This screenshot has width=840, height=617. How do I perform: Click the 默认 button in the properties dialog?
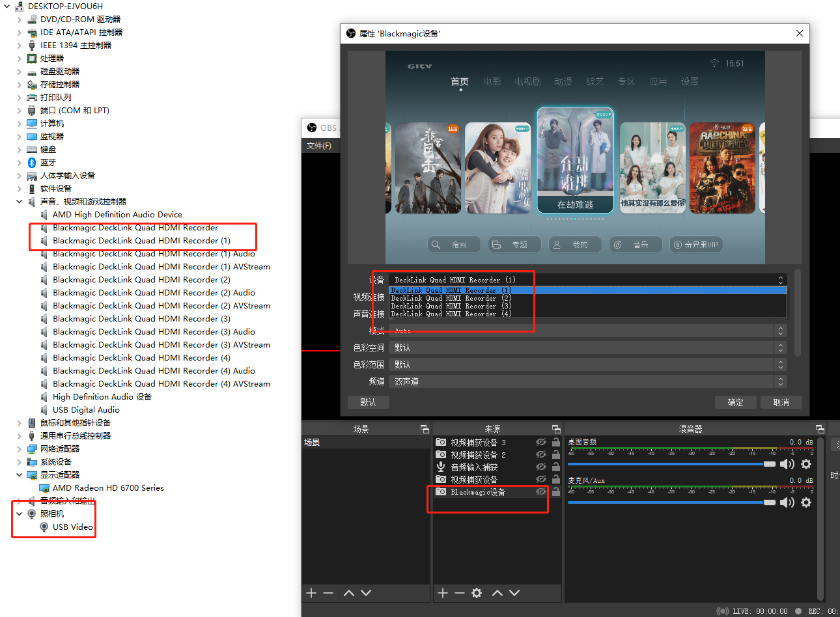click(368, 402)
